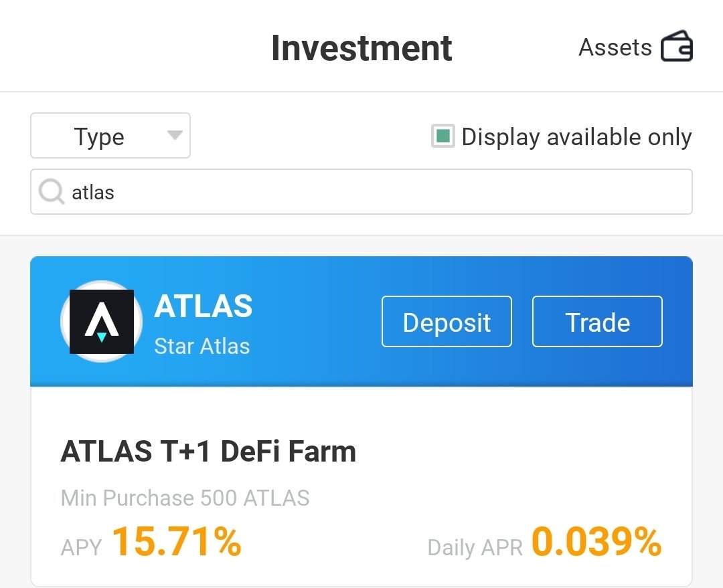The image size is (723, 588).
Task: Focus the search field containing atlas
Action: click(361, 192)
